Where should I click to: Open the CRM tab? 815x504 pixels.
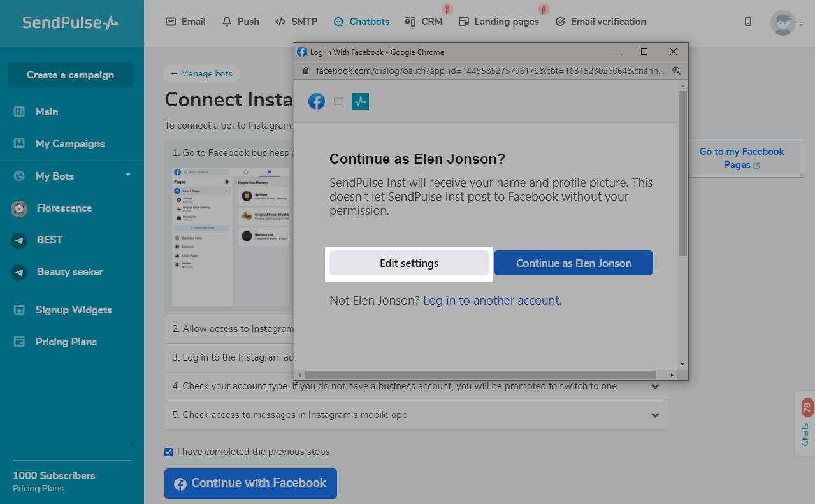(424, 22)
